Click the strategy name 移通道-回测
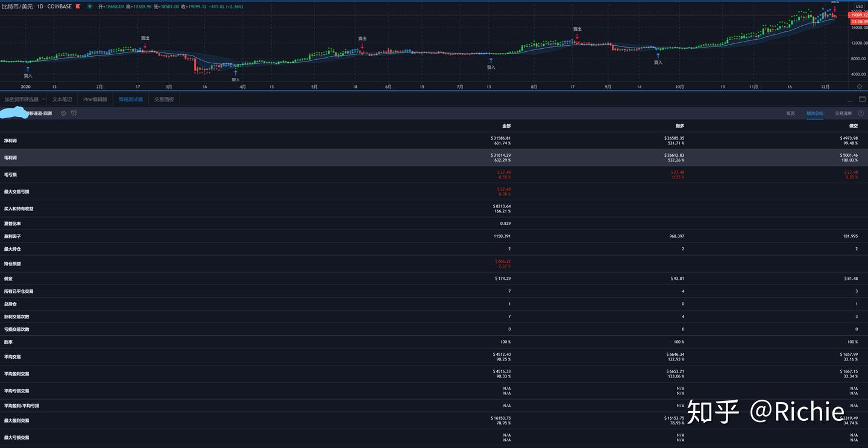The width and height of the screenshot is (868, 448). [41, 113]
